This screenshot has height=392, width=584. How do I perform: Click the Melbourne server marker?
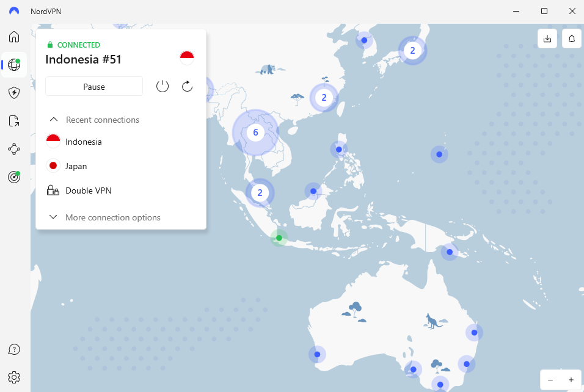coord(440,385)
